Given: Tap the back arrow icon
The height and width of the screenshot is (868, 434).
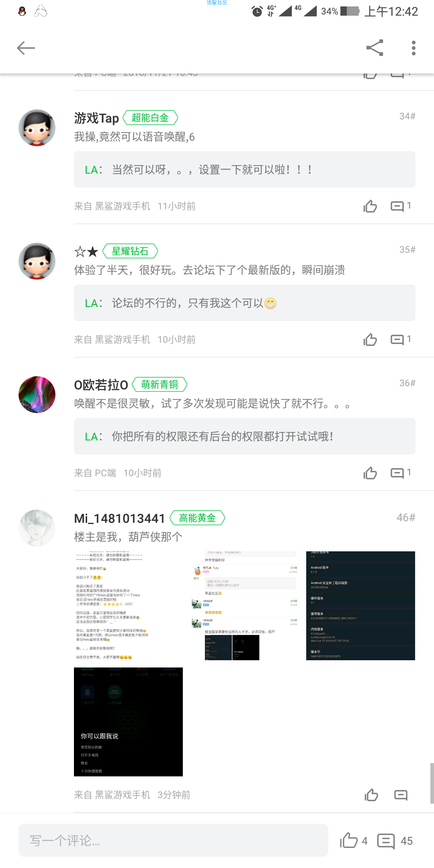Looking at the screenshot, I should point(26,48).
